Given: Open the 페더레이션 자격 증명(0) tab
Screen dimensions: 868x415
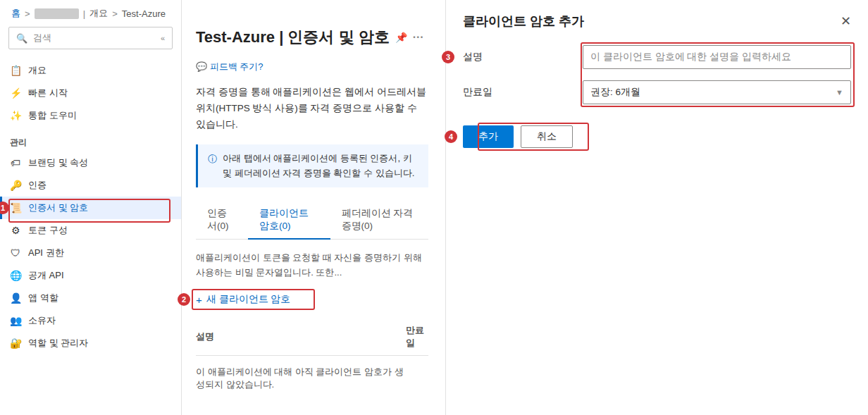Looking at the screenshot, I should tap(378, 219).
